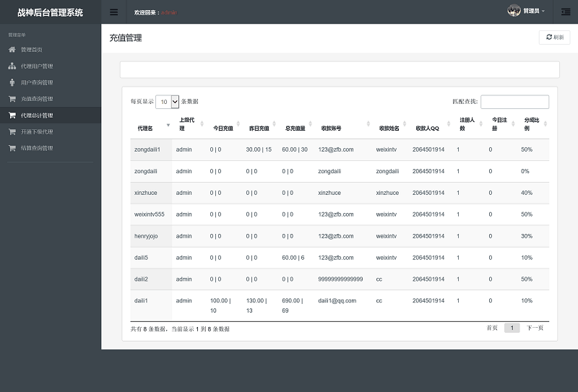Click agent name zongdaili in second row
The height and width of the screenshot is (392, 578).
coord(146,171)
